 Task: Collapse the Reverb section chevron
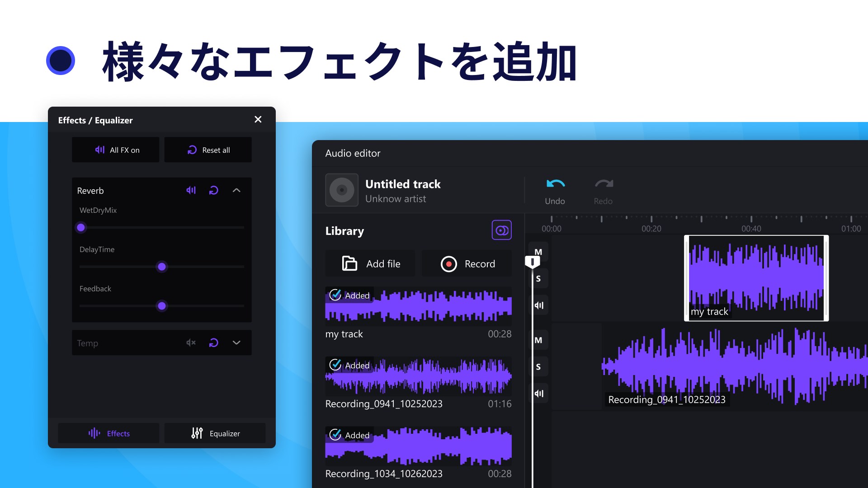point(236,190)
